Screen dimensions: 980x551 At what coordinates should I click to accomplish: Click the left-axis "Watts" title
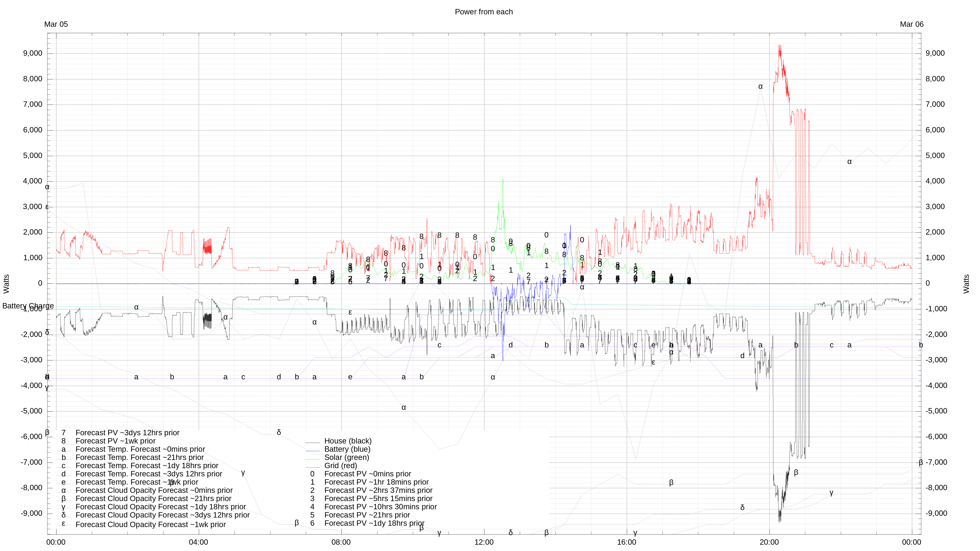(x=7, y=284)
